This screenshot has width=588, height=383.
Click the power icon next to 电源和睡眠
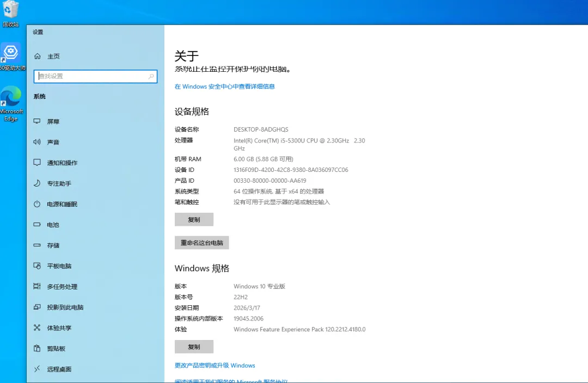(x=37, y=204)
